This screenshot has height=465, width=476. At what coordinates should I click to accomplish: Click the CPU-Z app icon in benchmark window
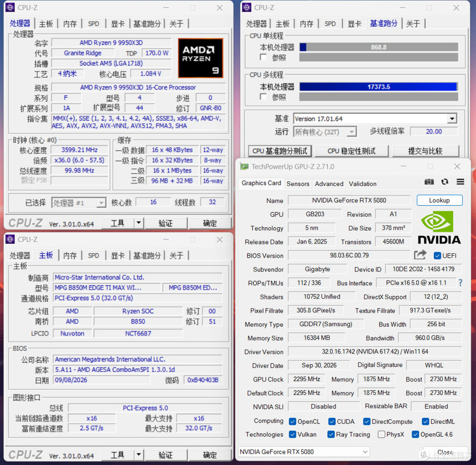[246, 7]
